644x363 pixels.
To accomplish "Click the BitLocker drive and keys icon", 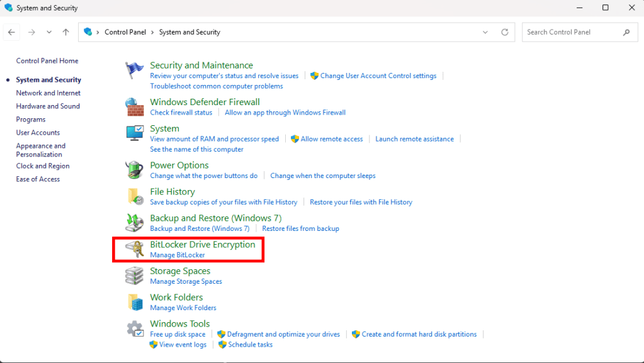I will 135,249.
